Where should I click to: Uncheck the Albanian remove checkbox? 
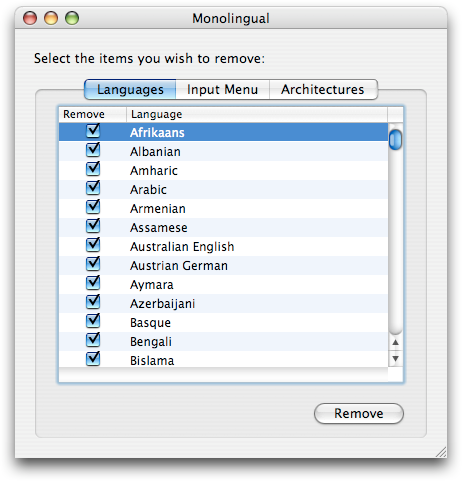pos(93,150)
